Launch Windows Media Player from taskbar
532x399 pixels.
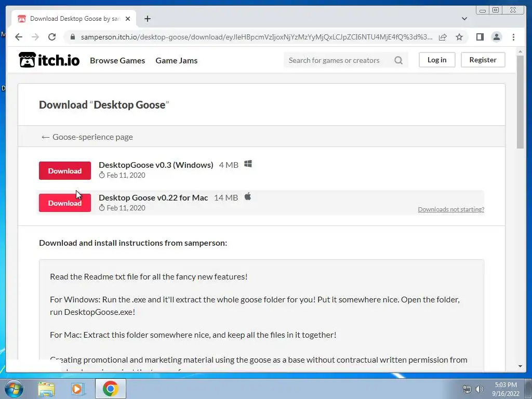(78, 389)
